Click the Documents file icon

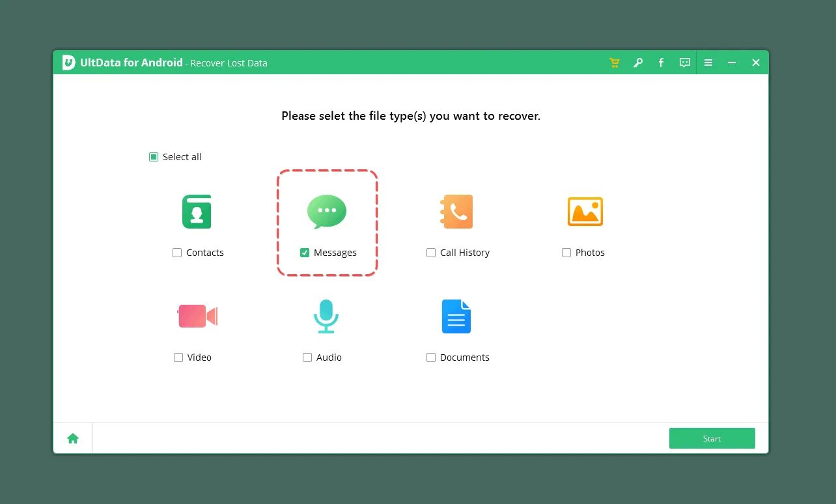456,316
